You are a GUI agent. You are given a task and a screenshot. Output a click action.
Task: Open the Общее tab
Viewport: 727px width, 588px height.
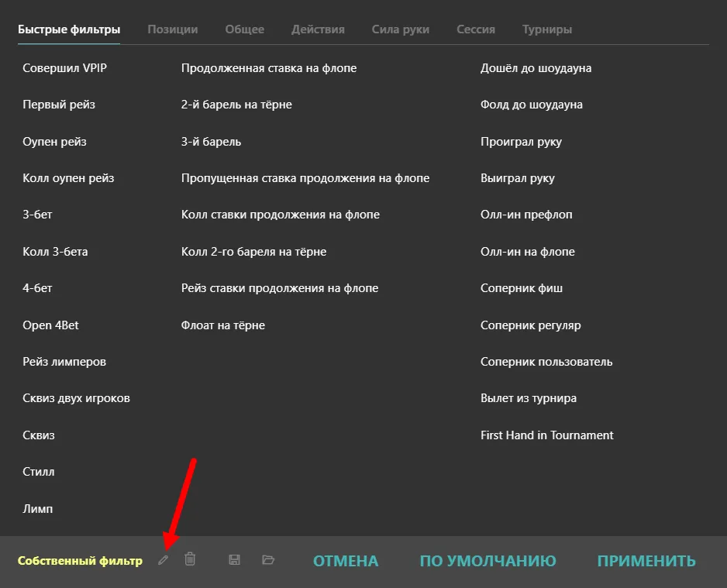(x=244, y=29)
